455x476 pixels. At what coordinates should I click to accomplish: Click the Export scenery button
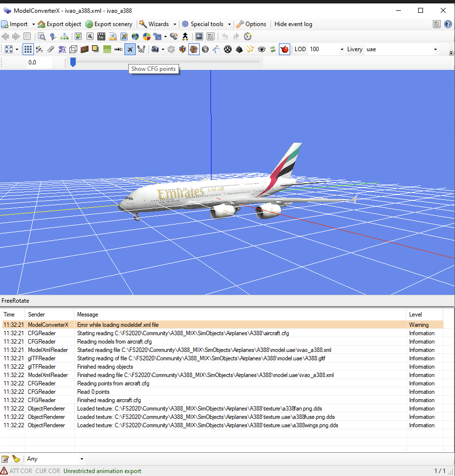click(x=109, y=24)
